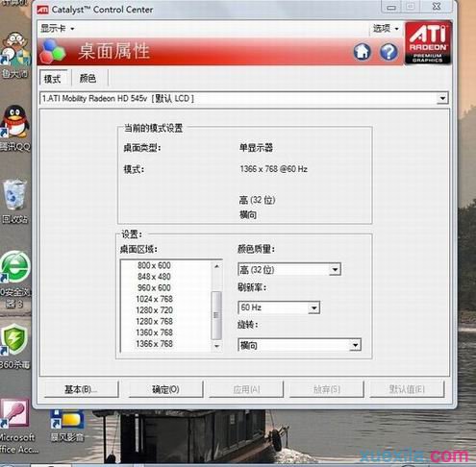Screen dimensions: 476x467
Task: Click the 应用(A) button
Action: click(246, 389)
